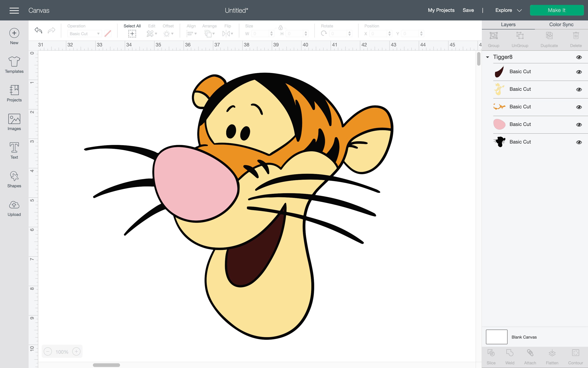Open the Upload cloud panel

(x=14, y=208)
